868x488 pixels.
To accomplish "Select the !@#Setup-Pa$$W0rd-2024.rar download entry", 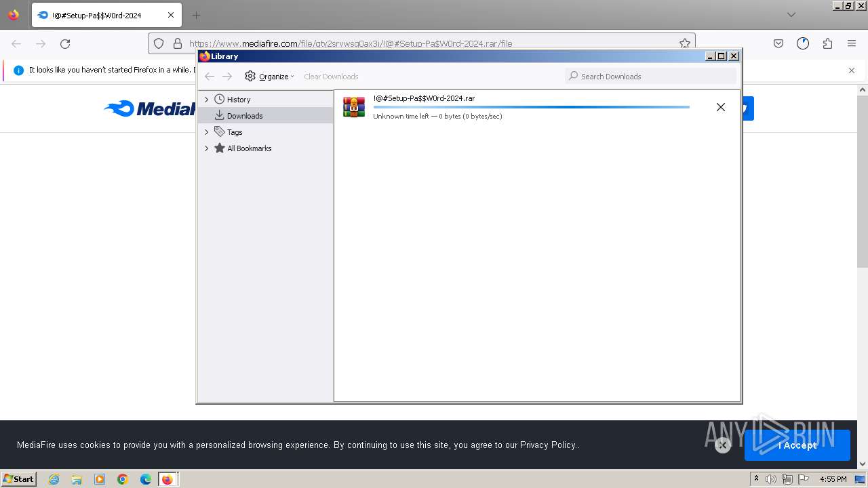I will point(536,107).
